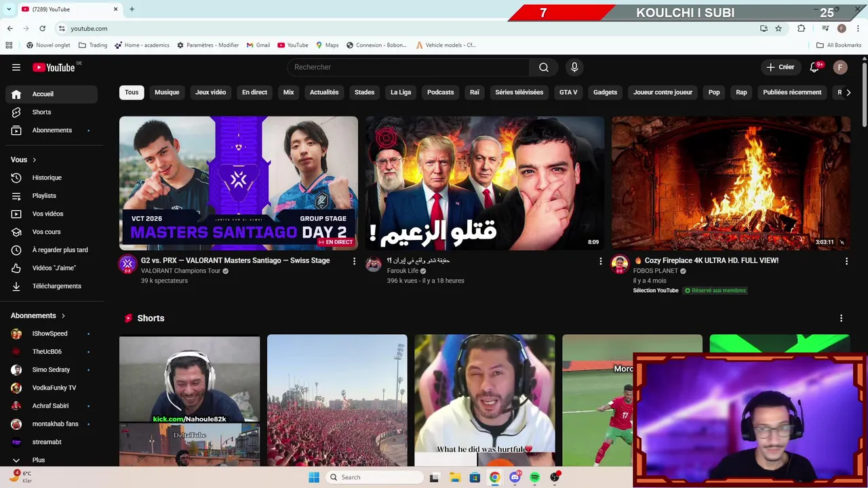The width and height of the screenshot is (868, 488).
Task: Bookmark this page with star
Action: tap(778, 28)
